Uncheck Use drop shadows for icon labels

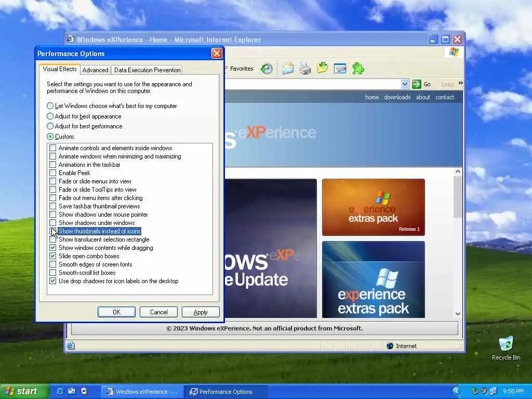pos(53,281)
